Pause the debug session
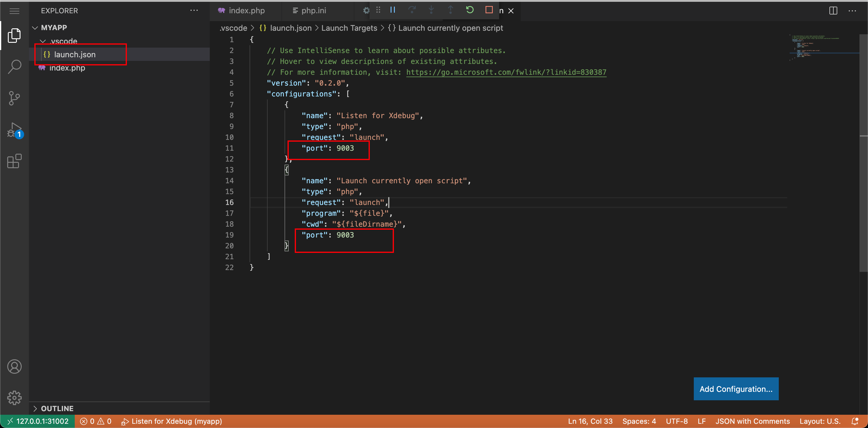Screen dimensions: 868x428 (x=392, y=10)
